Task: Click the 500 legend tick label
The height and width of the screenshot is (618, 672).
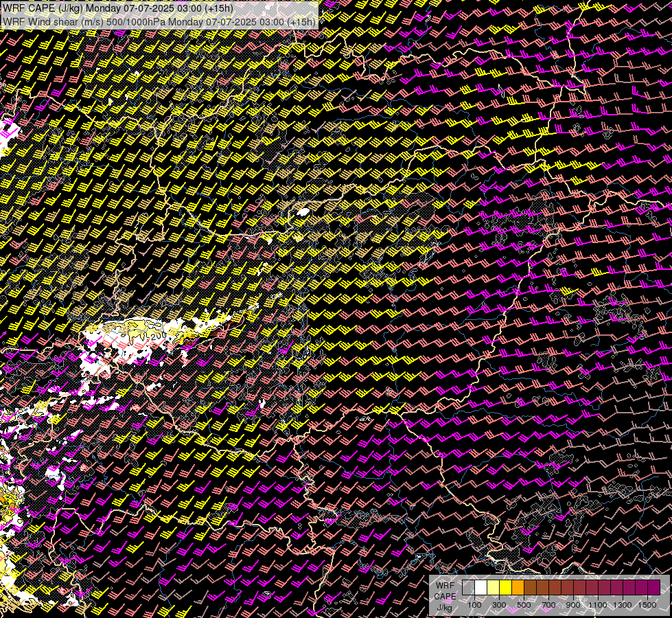Action: pyautogui.click(x=524, y=605)
